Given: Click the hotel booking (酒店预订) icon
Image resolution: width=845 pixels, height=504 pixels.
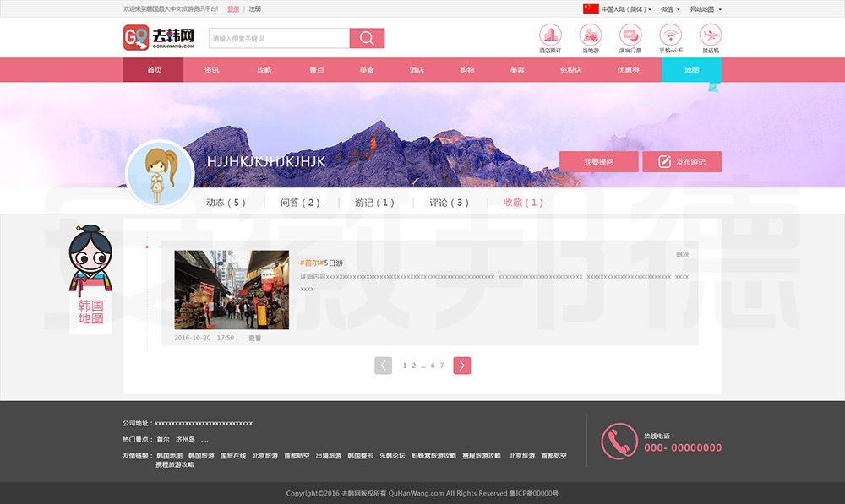Looking at the screenshot, I should tap(550, 35).
